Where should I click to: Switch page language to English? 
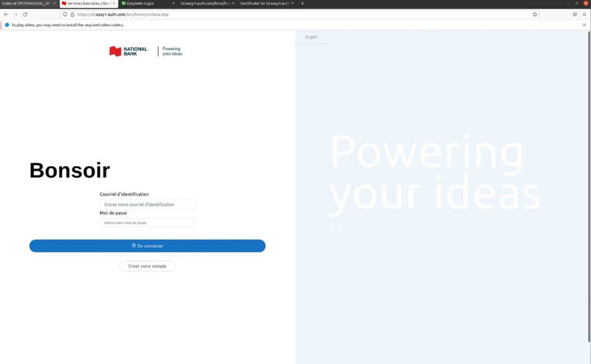[x=311, y=37]
